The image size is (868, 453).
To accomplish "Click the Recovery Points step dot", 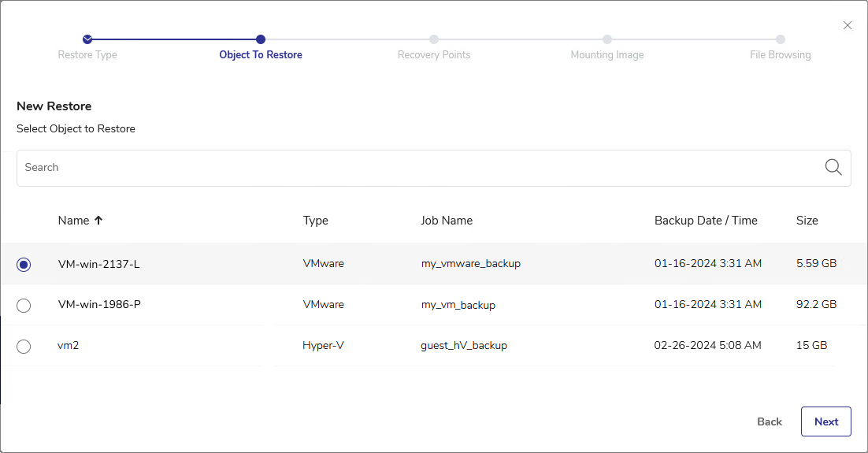I will [x=434, y=39].
